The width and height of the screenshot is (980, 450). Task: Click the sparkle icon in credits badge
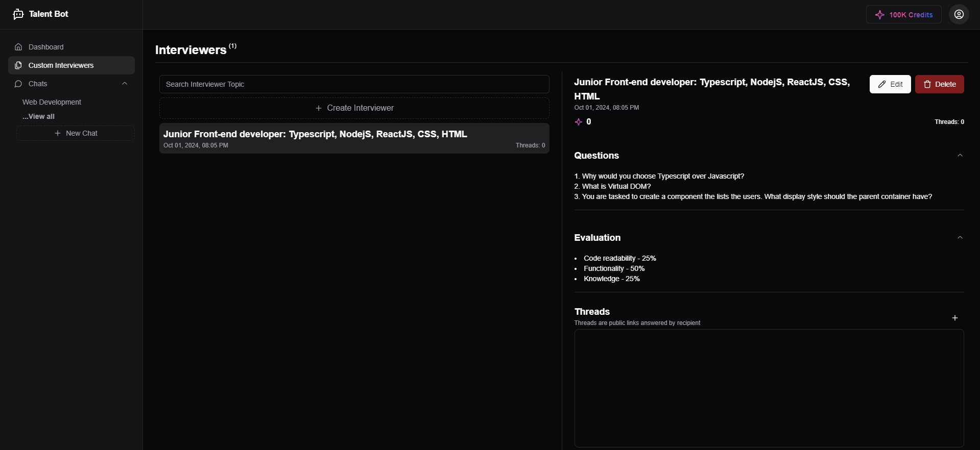(879, 15)
